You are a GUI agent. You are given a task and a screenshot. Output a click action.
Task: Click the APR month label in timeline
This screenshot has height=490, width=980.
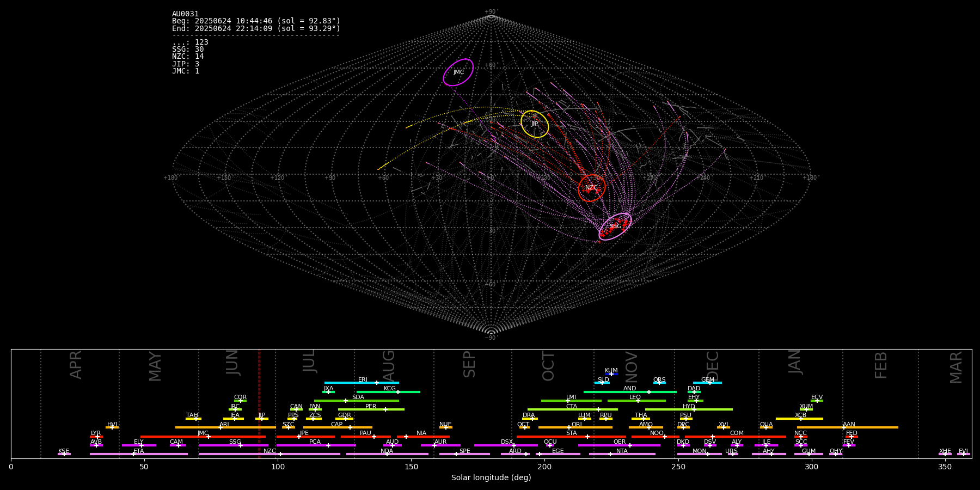[76, 364]
